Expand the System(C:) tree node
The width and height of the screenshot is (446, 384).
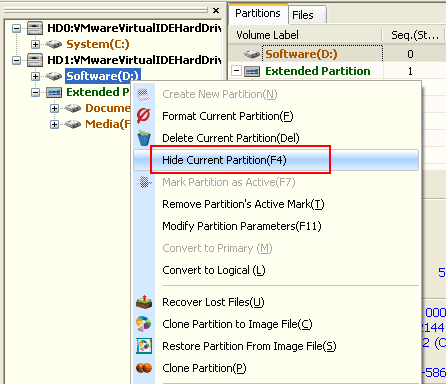(x=35, y=44)
